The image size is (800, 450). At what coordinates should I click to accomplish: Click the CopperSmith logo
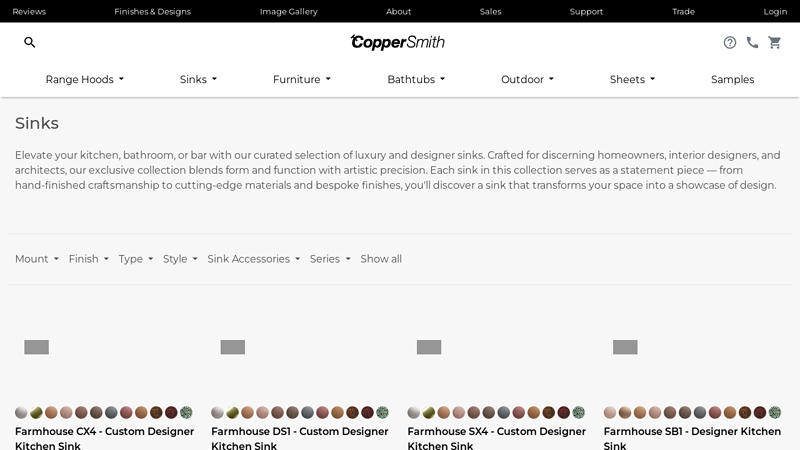(398, 42)
